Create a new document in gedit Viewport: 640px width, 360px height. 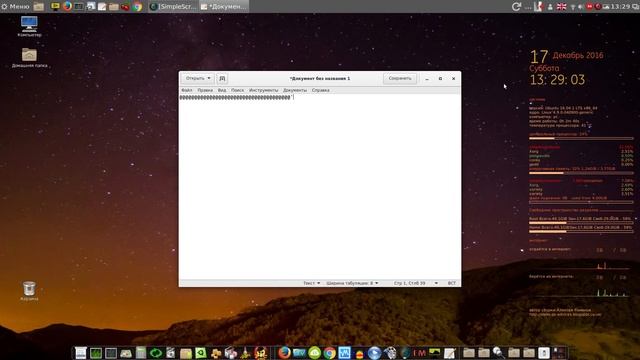(x=222, y=78)
